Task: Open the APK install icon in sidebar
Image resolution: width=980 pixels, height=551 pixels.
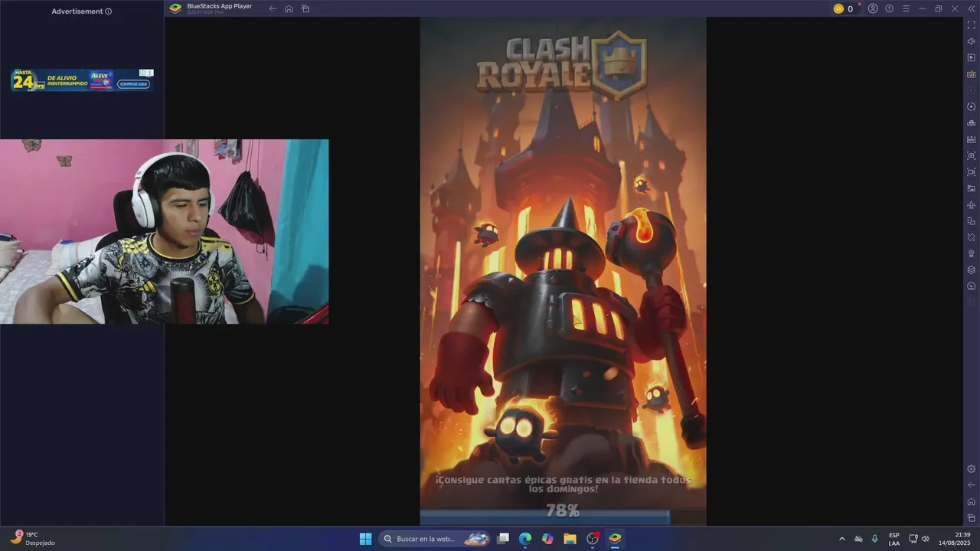Action: click(x=971, y=139)
